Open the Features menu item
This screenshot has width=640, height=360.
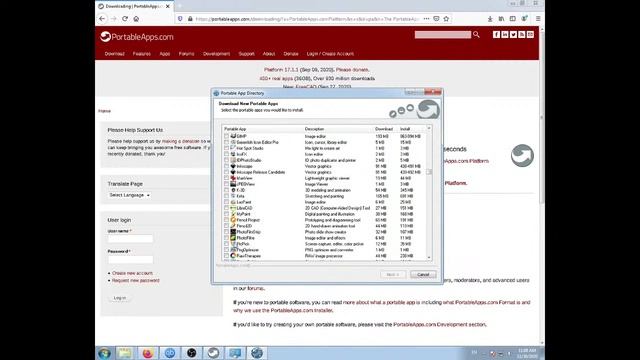[142, 54]
